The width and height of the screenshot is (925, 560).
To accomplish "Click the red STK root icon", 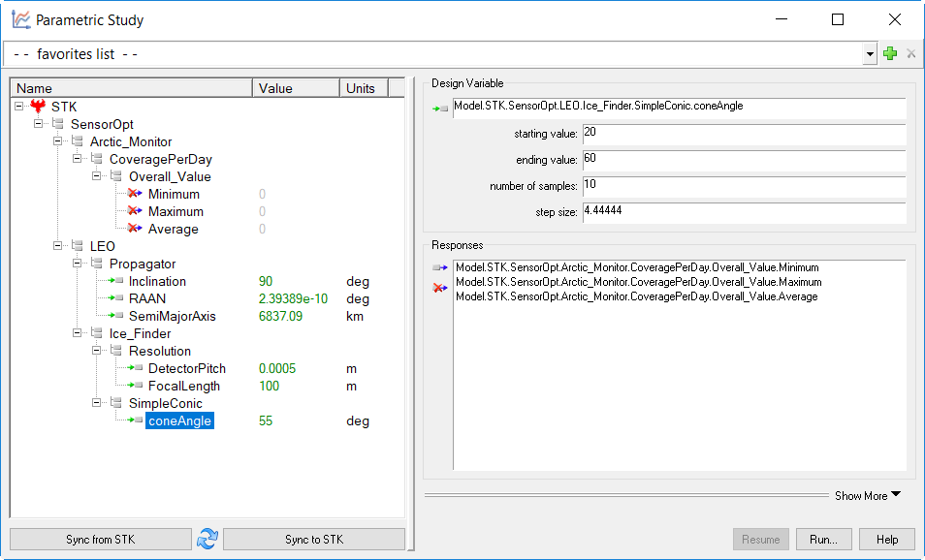I will [x=39, y=107].
